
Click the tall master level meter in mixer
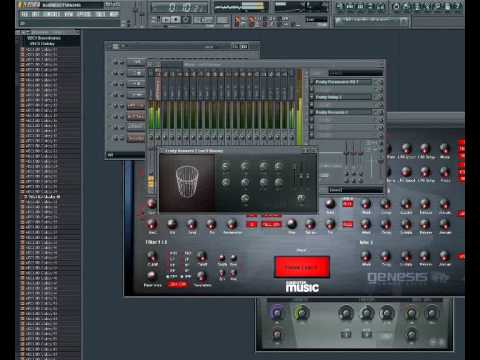pos(299,107)
